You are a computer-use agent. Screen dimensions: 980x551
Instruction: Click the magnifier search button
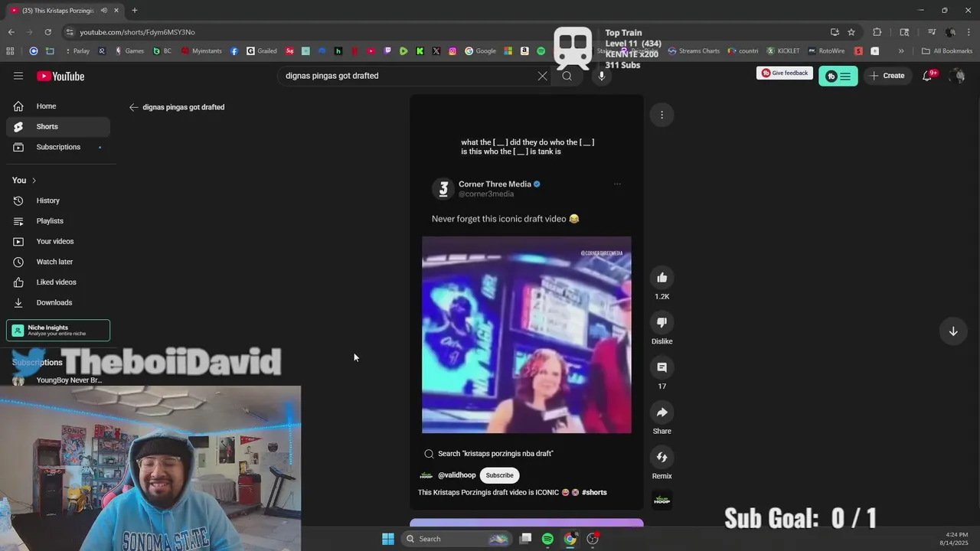click(x=567, y=76)
